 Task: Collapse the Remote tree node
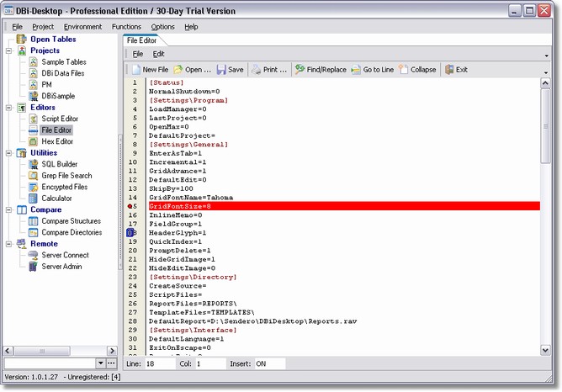(x=9, y=244)
